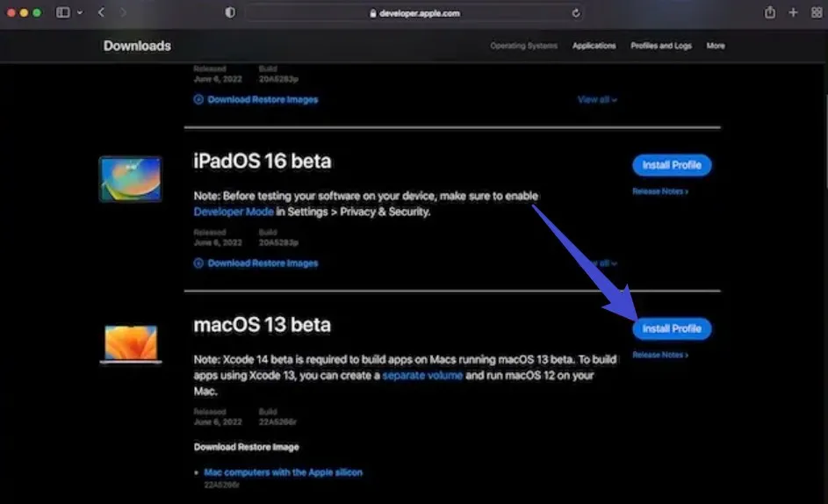Click the macOS 13 beta laptop thumbnail
The height and width of the screenshot is (504, 828).
(x=131, y=343)
